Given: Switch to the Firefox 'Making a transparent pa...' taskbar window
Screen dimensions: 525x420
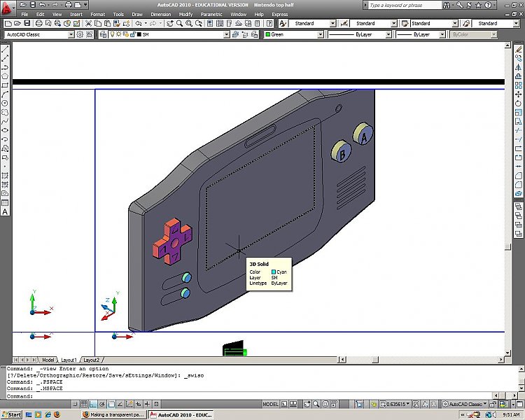Looking at the screenshot, I should click(x=113, y=414).
